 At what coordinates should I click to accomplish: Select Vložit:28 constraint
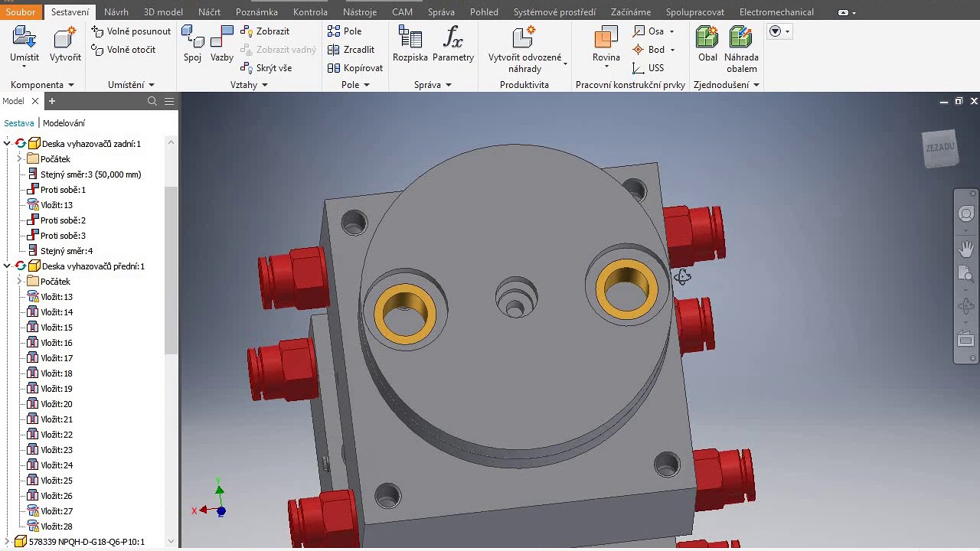point(57,527)
